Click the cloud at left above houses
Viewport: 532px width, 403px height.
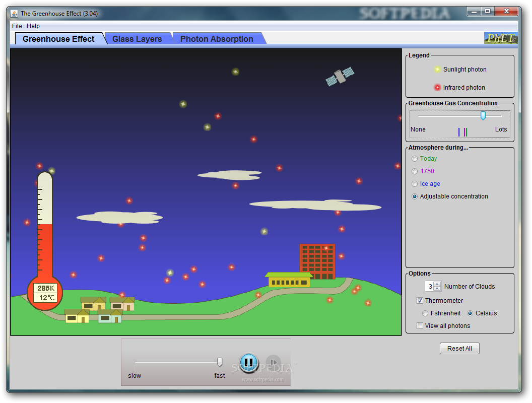point(119,218)
